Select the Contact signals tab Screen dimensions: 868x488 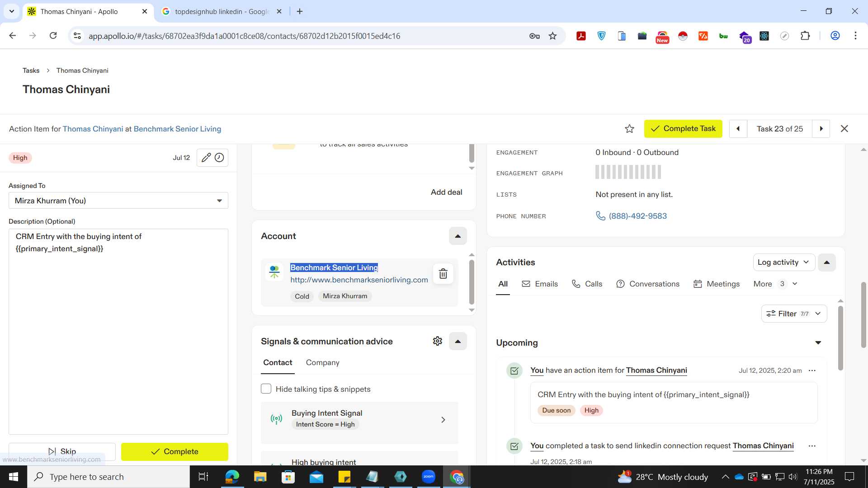[x=278, y=362]
